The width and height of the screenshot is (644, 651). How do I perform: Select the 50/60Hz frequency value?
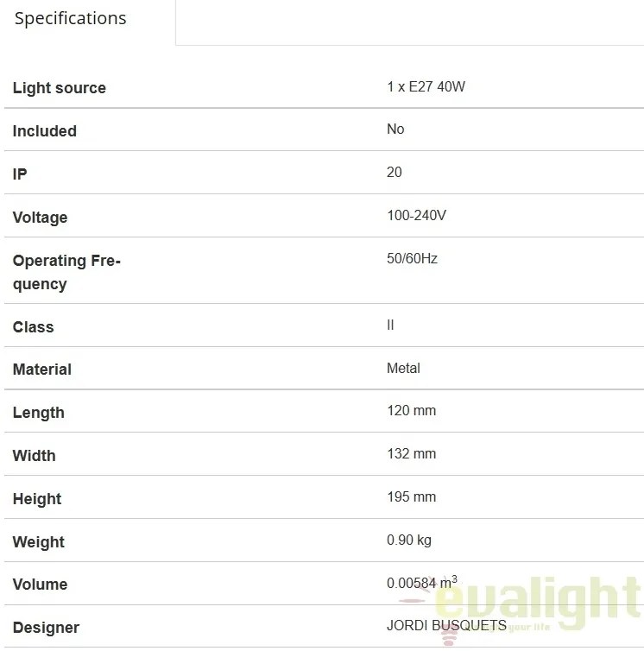point(412,259)
